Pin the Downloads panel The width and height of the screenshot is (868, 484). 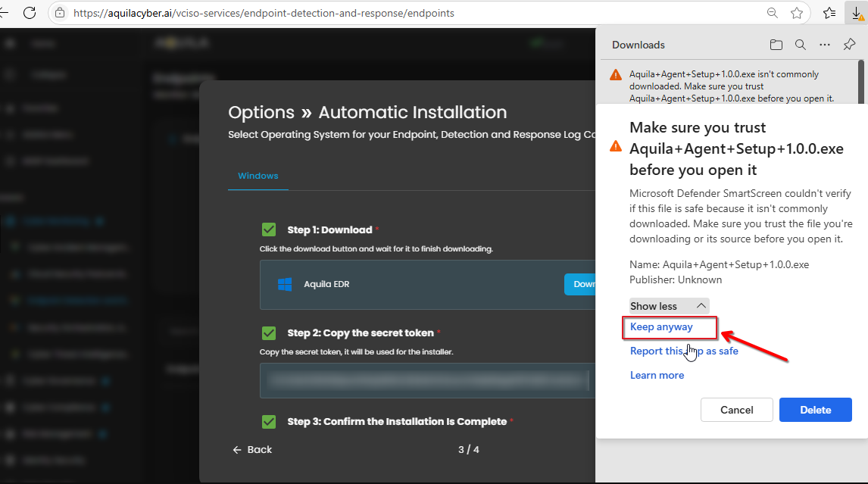pyautogui.click(x=849, y=45)
